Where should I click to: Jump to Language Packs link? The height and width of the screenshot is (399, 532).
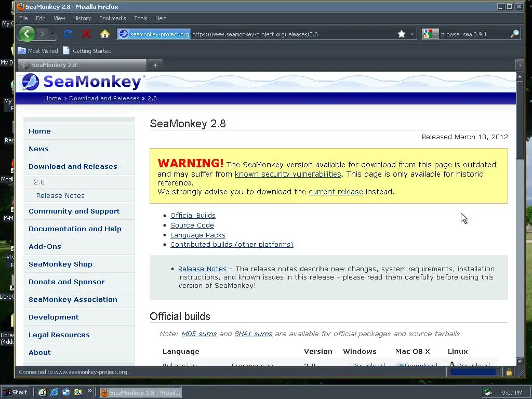click(x=198, y=235)
